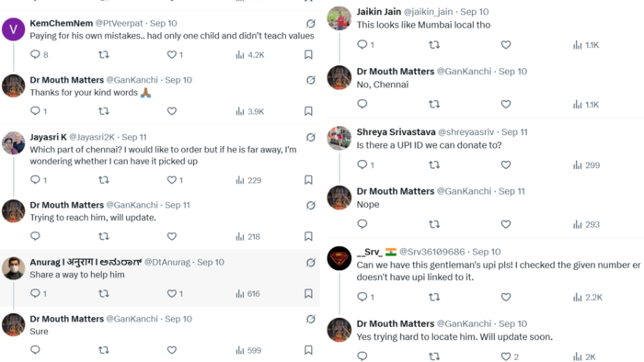Open KemChemNem's purple V avatar
644x362 pixels.
click(14, 29)
